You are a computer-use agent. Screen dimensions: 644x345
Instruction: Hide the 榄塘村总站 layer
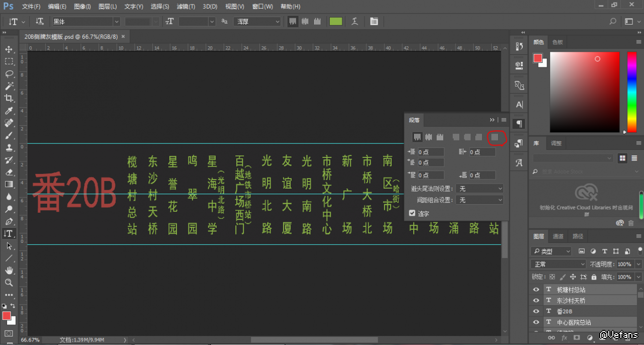point(536,290)
